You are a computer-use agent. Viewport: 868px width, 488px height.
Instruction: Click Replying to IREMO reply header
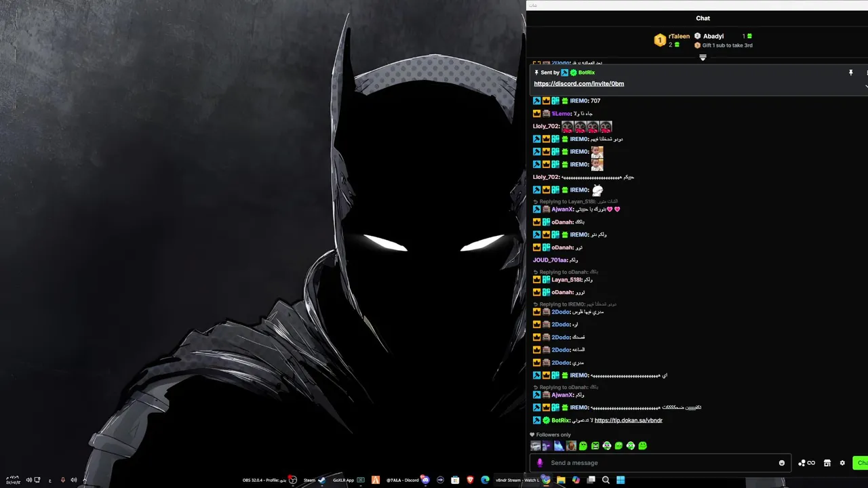[575, 304]
